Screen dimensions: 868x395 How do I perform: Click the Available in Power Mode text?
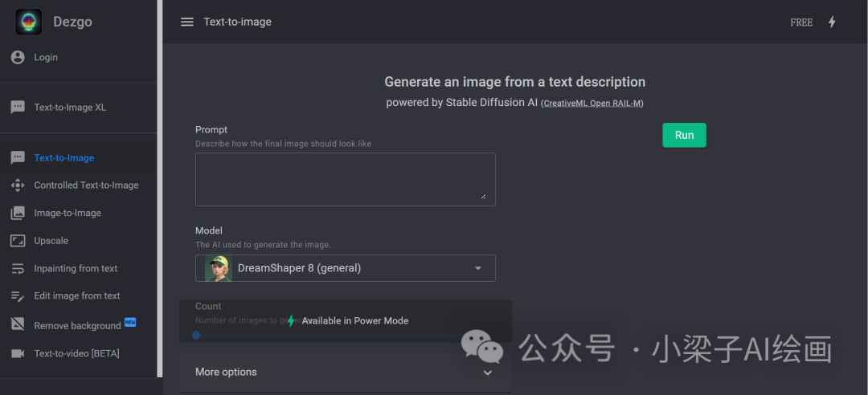coord(355,321)
